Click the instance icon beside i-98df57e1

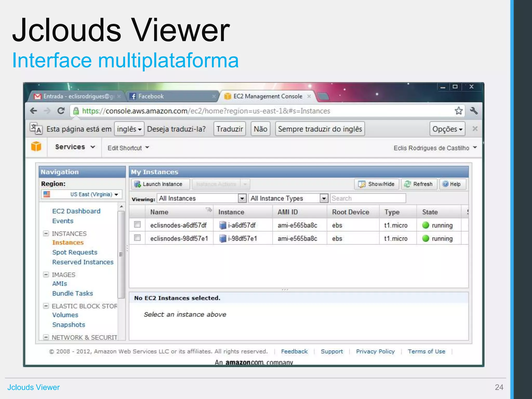[223, 238]
